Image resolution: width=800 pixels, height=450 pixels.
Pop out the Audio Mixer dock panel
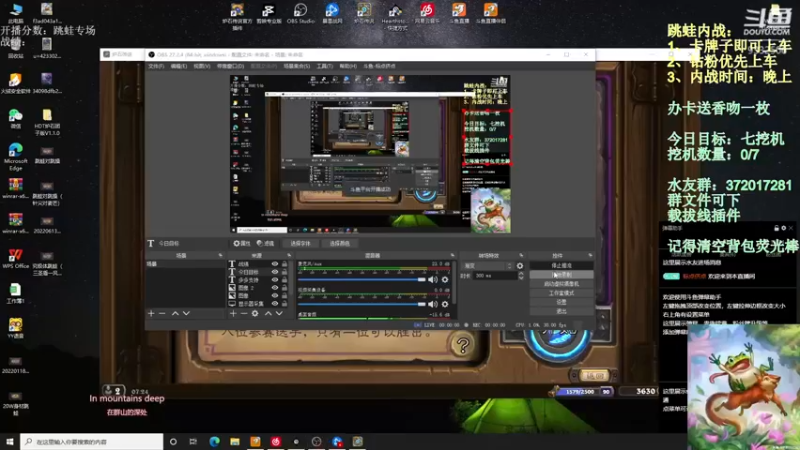coord(452,255)
